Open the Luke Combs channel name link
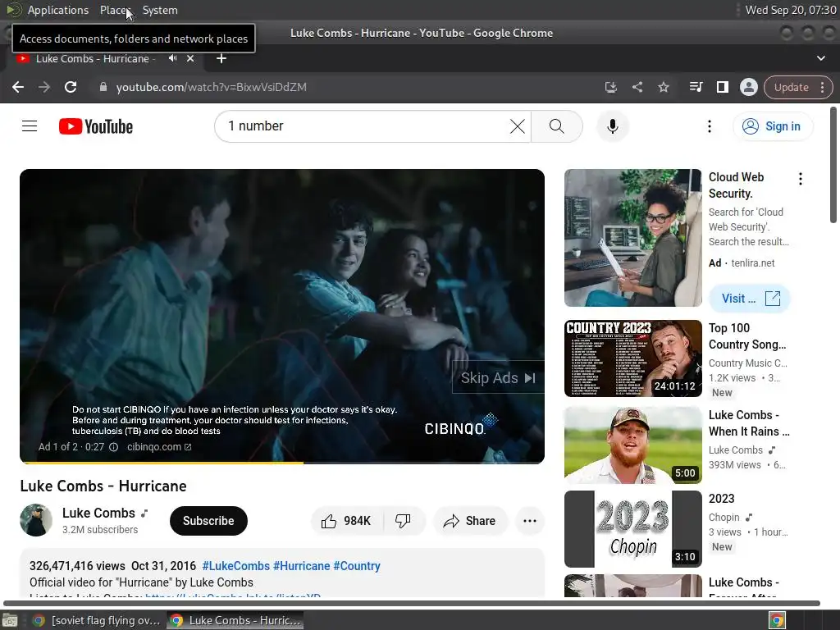 98,513
